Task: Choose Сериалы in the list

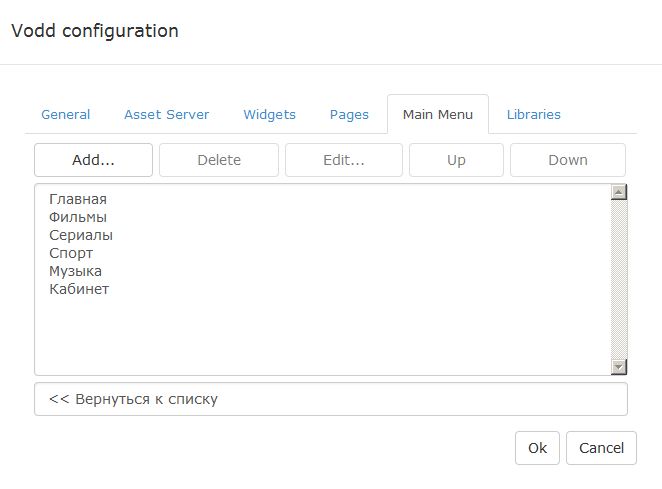Action: click(81, 235)
